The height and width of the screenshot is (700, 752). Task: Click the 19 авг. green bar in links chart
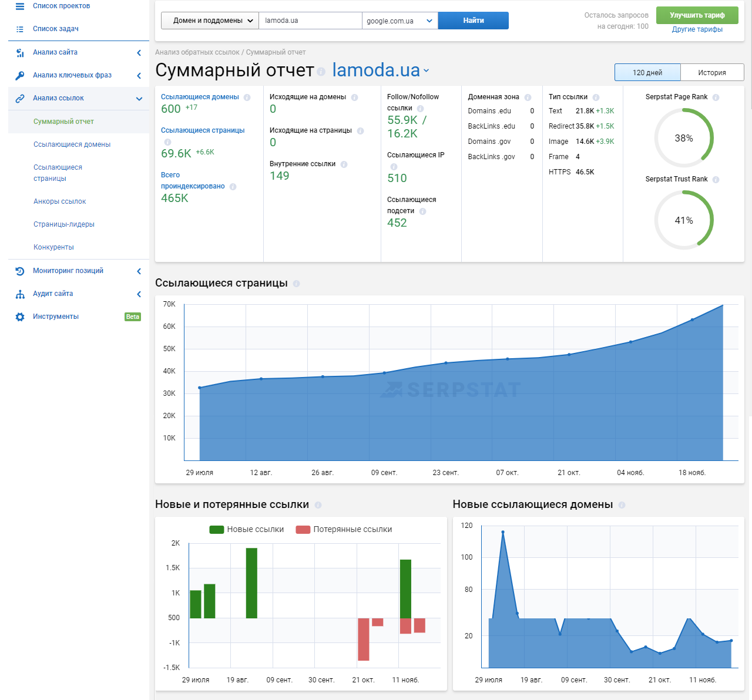pos(251,583)
